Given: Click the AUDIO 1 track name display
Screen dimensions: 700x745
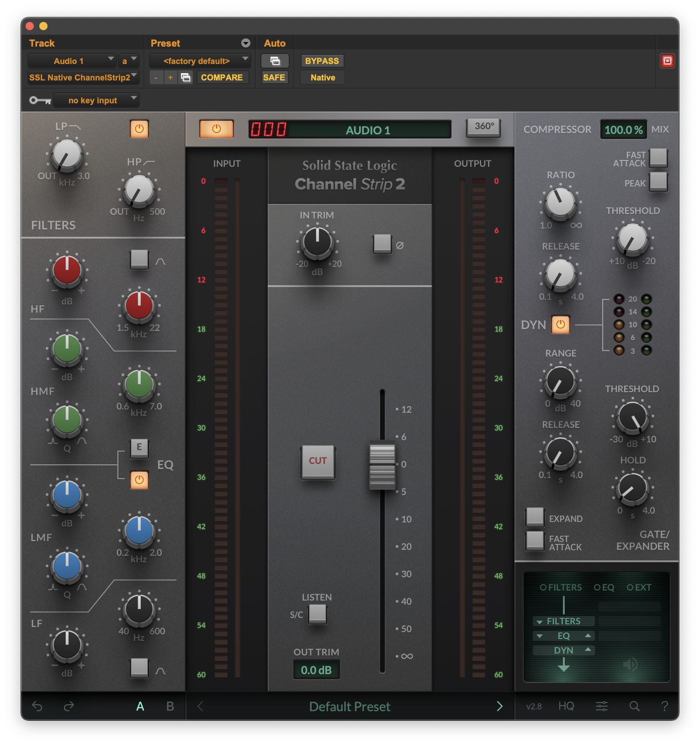Looking at the screenshot, I should [368, 130].
